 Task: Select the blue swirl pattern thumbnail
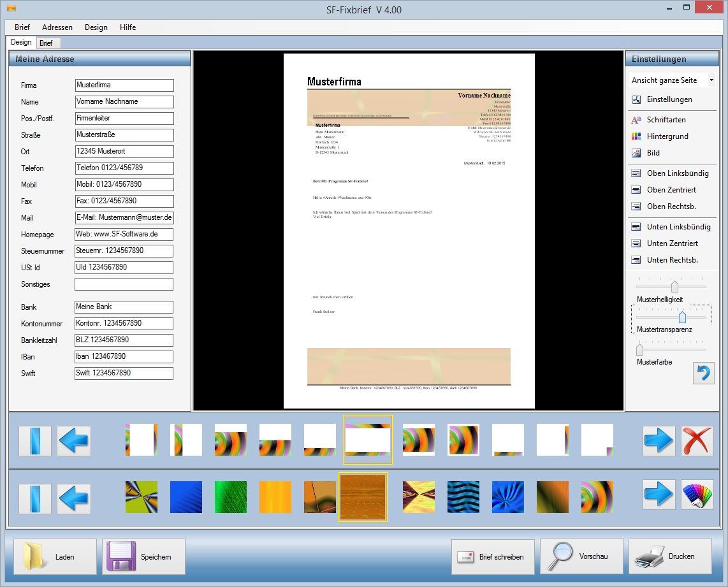(x=508, y=497)
